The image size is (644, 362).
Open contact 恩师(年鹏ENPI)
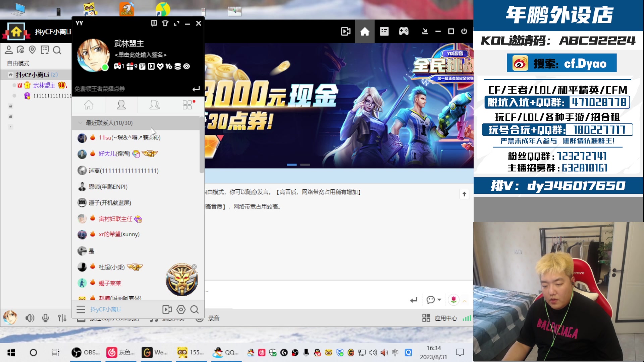pyautogui.click(x=136, y=187)
